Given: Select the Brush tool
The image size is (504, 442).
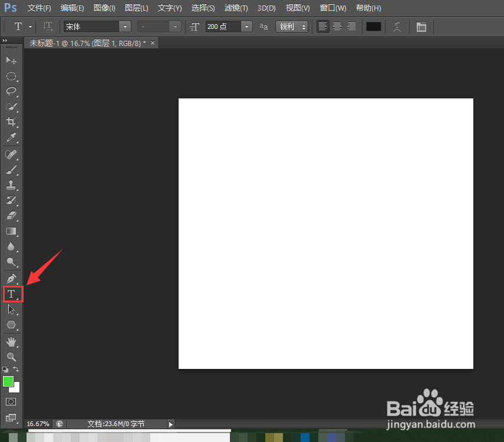Looking at the screenshot, I should (11, 170).
